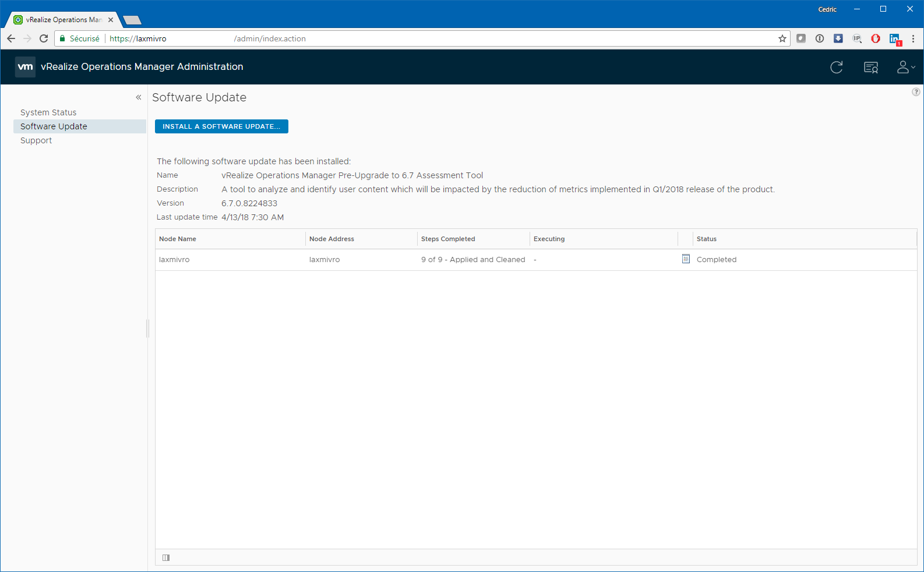The width and height of the screenshot is (924, 572).
Task: Open the IP lookup extension
Action: point(856,38)
